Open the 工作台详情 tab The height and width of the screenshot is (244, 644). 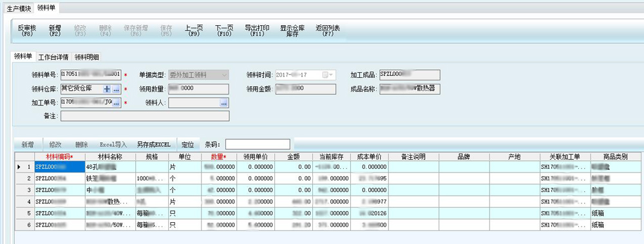tap(54, 57)
